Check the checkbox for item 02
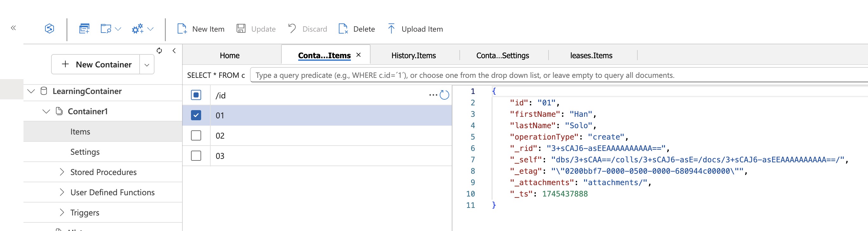This screenshot has height=231, width=868. click(x=196, y=135)
